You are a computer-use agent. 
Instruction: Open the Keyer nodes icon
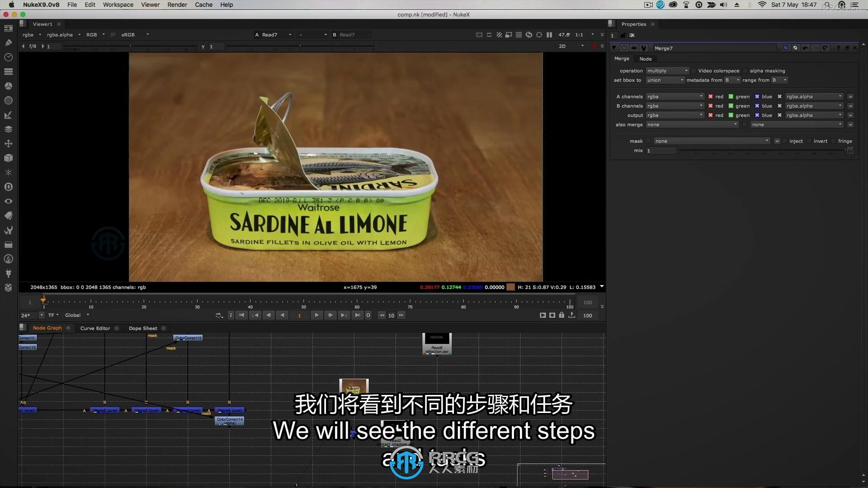(8, 115)
